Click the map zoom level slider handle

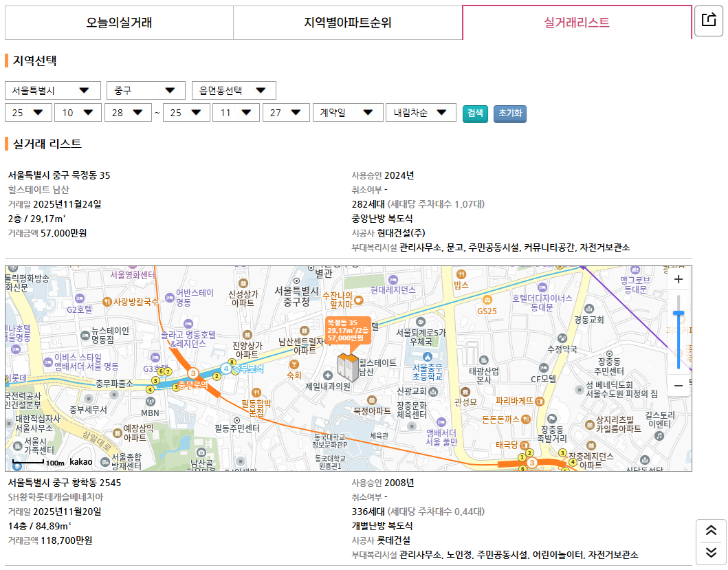tap(679, 314)
